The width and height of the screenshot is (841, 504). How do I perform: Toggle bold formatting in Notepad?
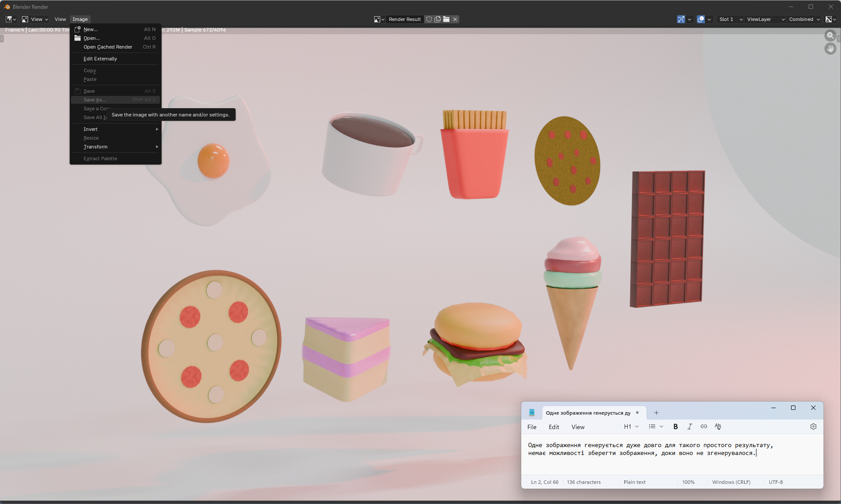tap(675, 426)
